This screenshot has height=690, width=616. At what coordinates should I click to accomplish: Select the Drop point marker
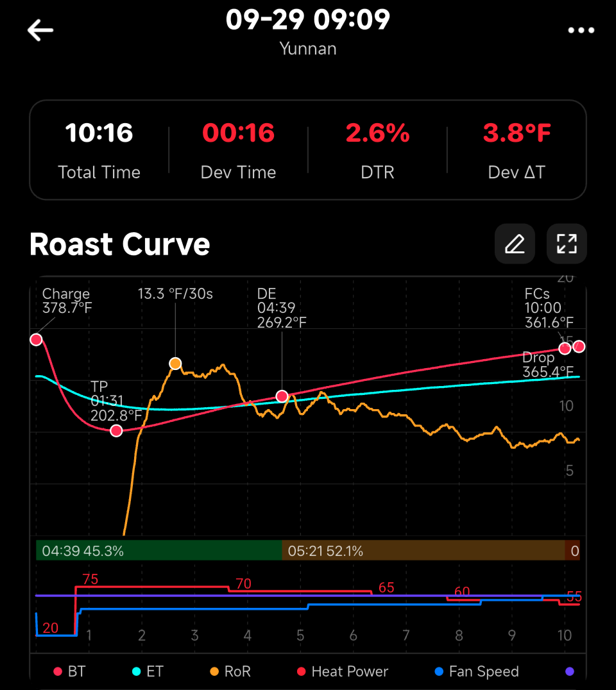tap(579, 347)
